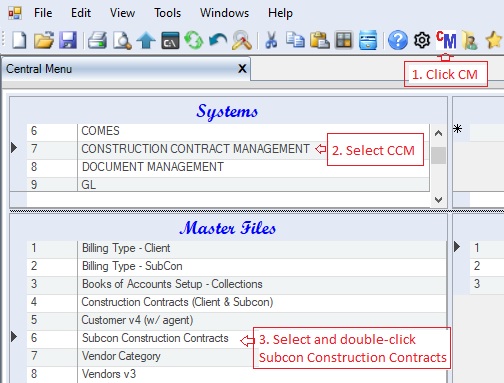504x383 pixels.
Task: Click the Save floppy disk icon
Action: tap(68, 40)
